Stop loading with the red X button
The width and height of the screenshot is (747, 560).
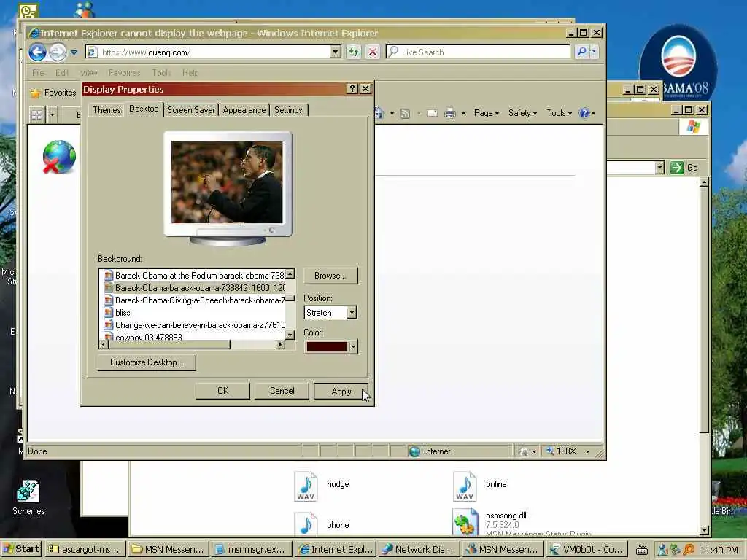point(373,52)
